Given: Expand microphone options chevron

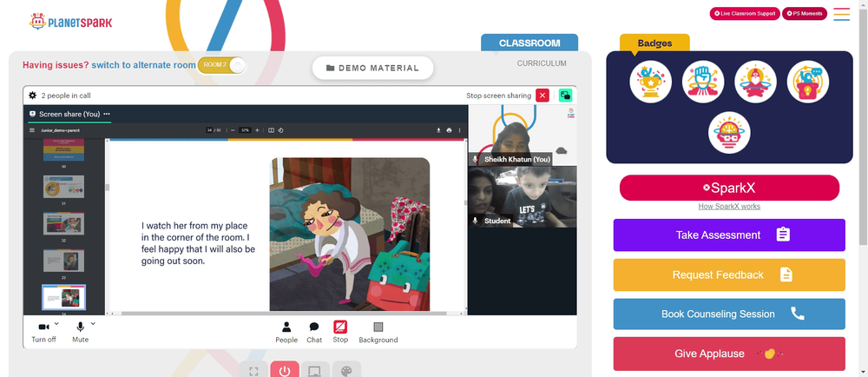Looking at the screenshot, I should (93, 324).
